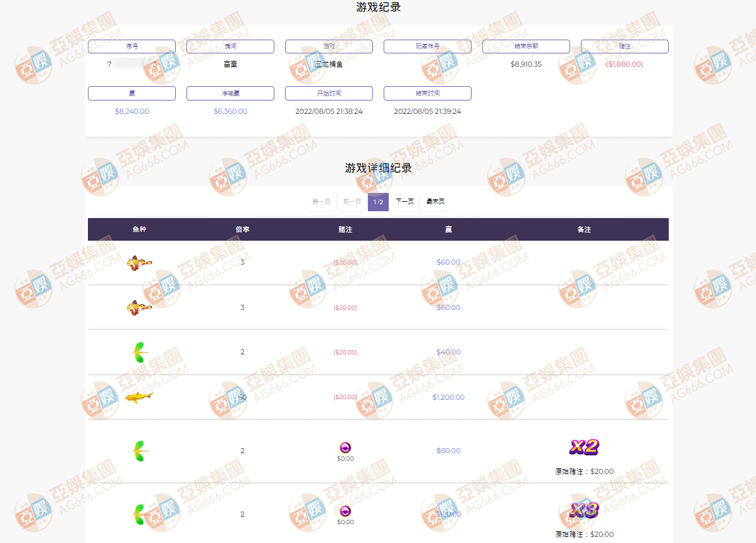756x543 pixels.
Task: Click purple coin icon in $80.00 row
Action: [345, 447]
